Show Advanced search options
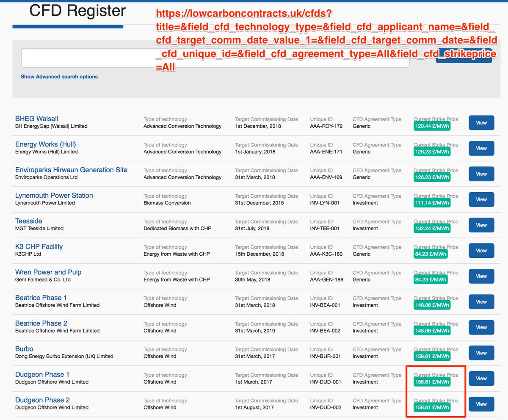 (x=59, y=77)
